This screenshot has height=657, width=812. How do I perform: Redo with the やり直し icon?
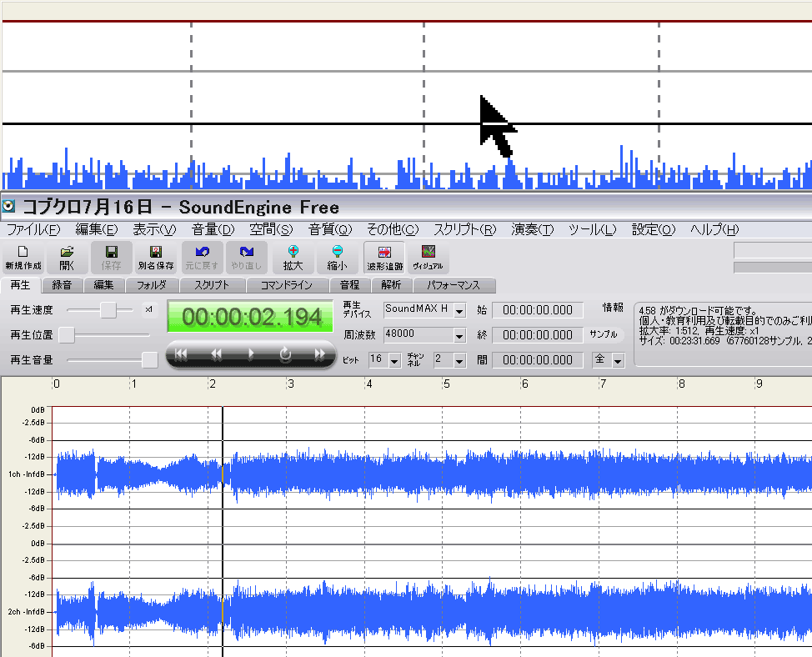tap(247, 258)
